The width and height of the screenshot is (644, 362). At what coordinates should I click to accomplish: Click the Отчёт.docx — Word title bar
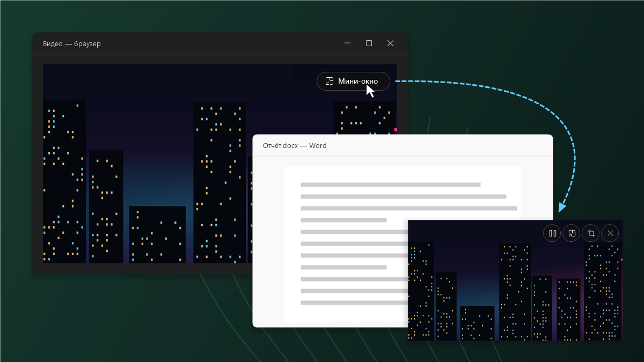click(x=402, y=145)
